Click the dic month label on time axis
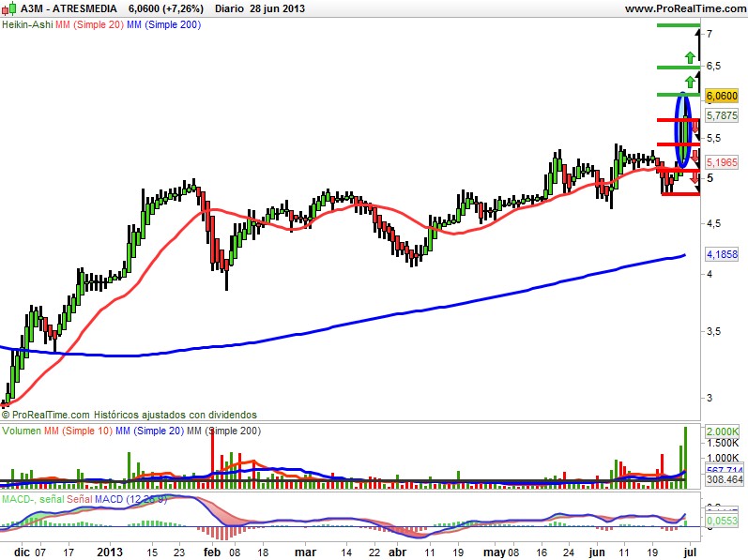The image size is (748, 560). 22,552
